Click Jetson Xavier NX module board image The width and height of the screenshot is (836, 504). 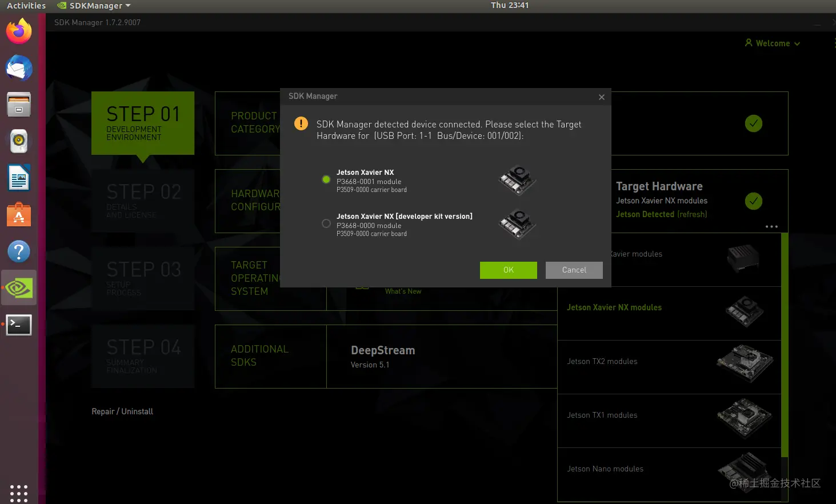point(517,180)
